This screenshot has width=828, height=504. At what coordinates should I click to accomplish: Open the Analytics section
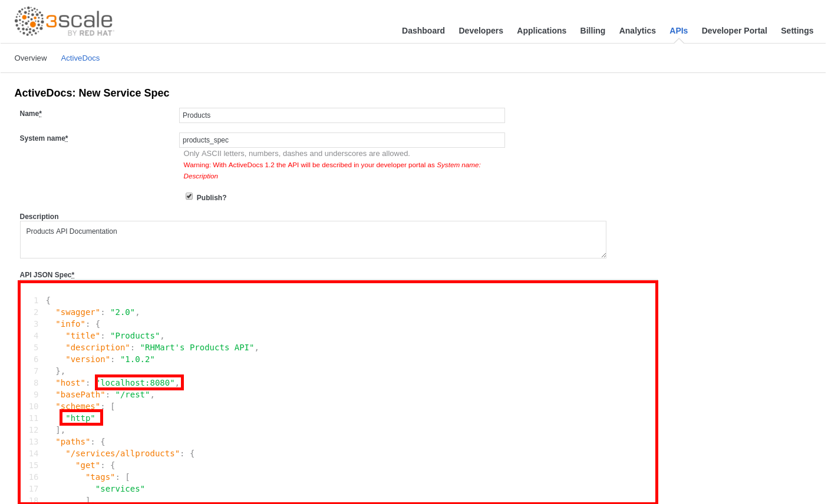tap(637, 31)
